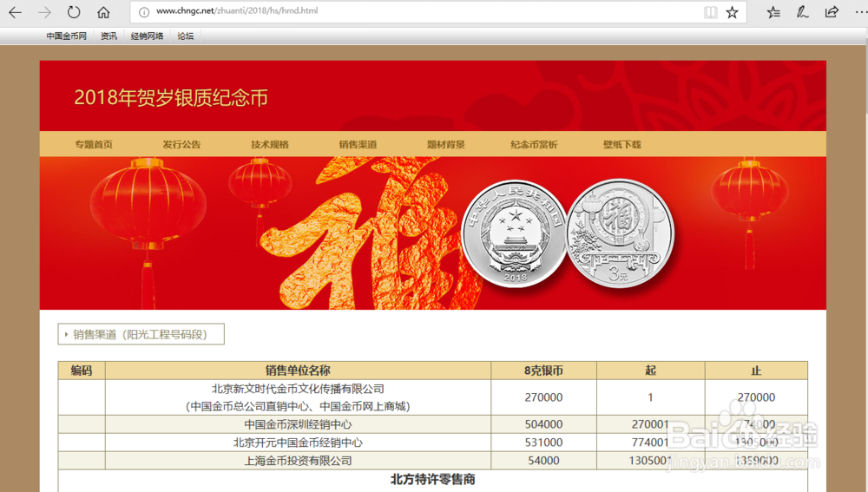Screen dimensions: 868x492
Task: Open the 中国金币网 top link
Action: point(67,36)
